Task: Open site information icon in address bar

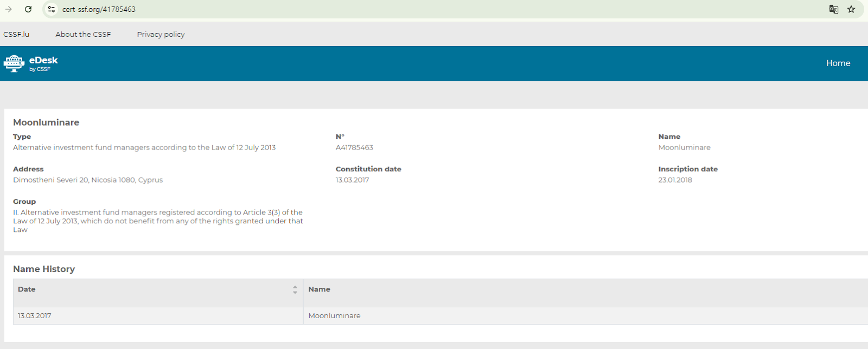Action: click(52, 9)
